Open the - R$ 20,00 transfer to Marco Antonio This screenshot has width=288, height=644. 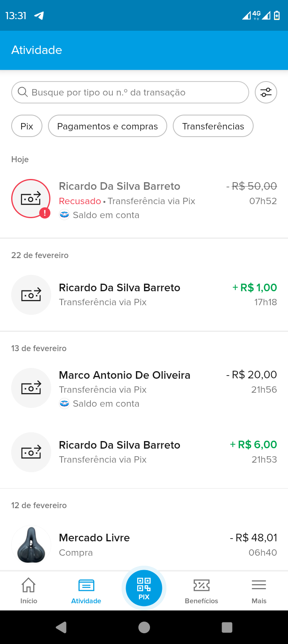click(160, 389)
